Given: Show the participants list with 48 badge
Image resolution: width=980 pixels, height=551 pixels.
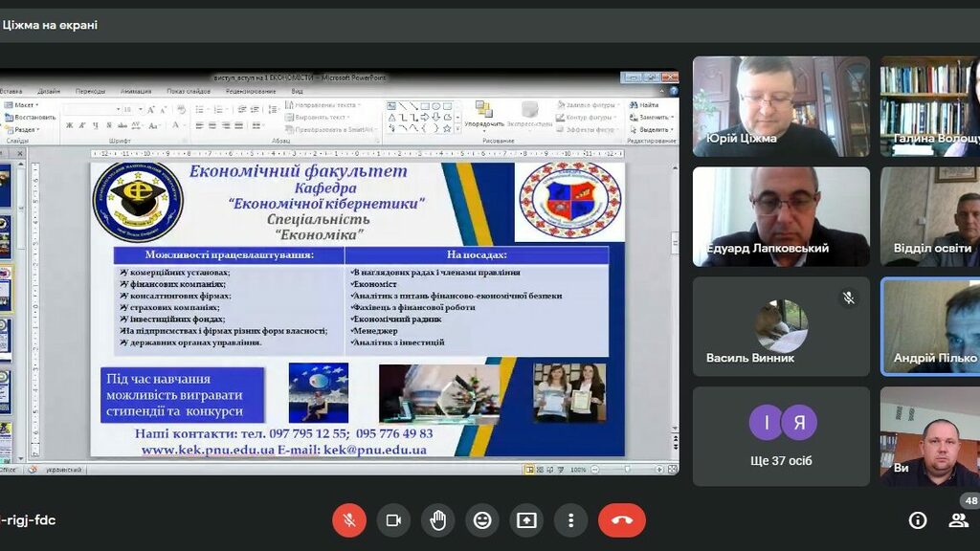Looking at the screenshot, I should point(958,520).
